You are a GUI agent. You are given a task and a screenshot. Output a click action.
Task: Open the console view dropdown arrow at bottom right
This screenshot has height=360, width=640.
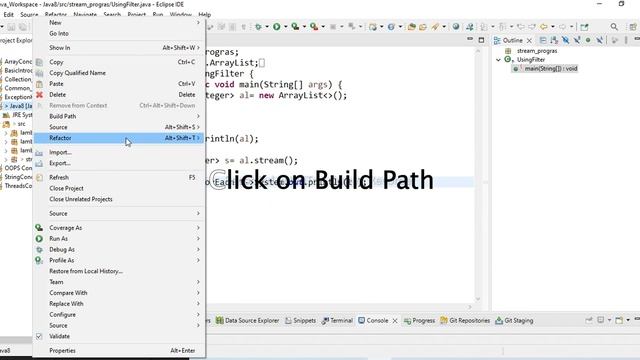tap(628, 320)
